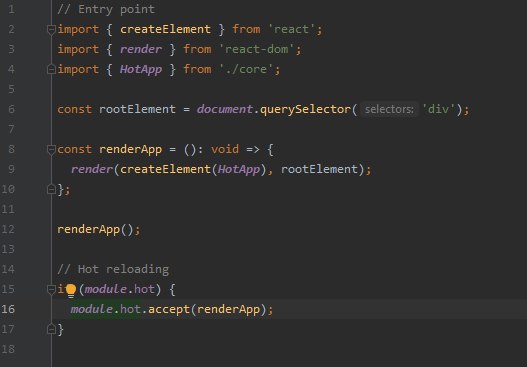Click the 'react' string on line 2
The height and width of the screenshot is (367, 527).
291,29
